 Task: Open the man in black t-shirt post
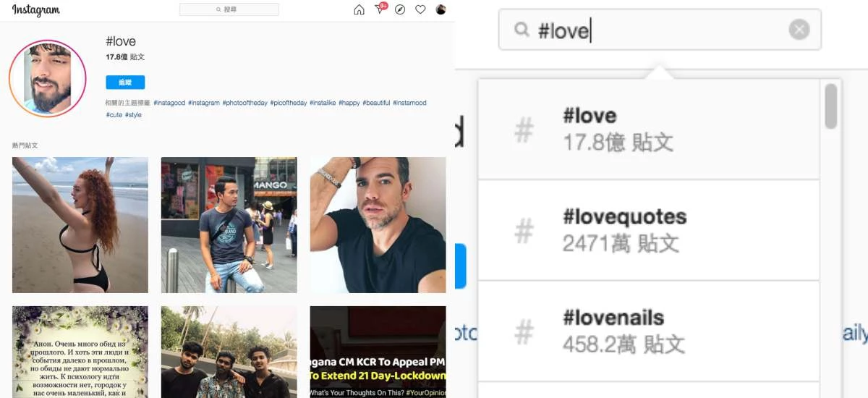378,225
